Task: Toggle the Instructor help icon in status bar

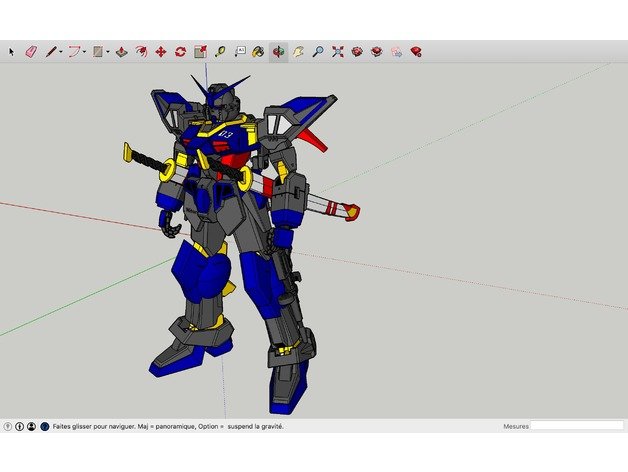Action: click(x=44, y=426)
